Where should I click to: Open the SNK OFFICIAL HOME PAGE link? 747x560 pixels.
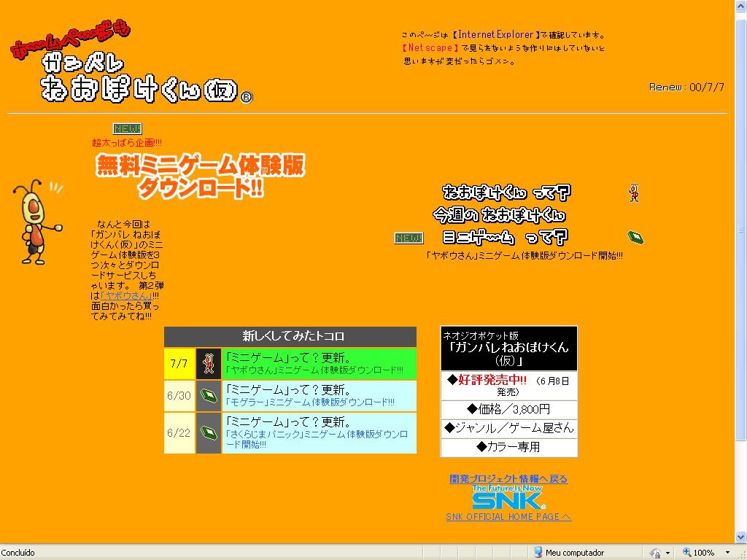pyautogui.click(x=508, y=517)
